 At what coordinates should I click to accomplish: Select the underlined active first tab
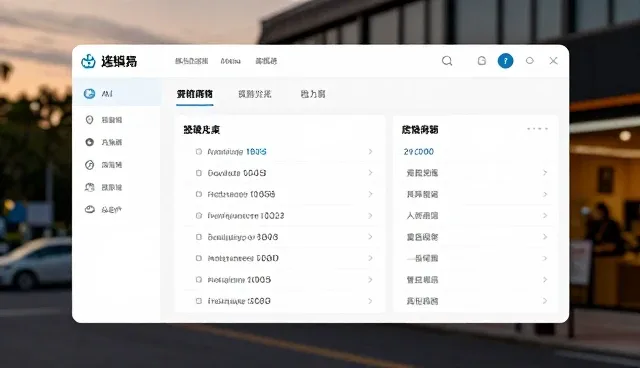tap(195, 94)
